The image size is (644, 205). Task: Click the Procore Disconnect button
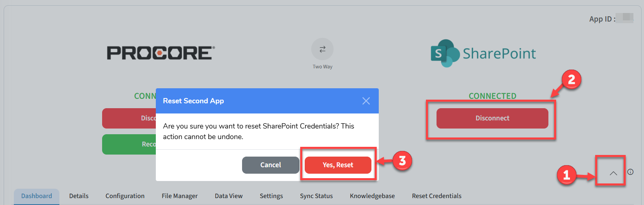[x=129, y=118]
